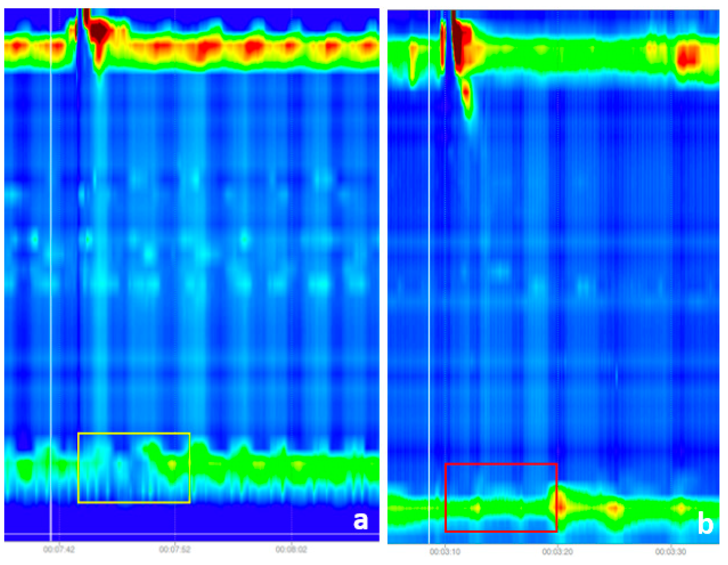
Task: Click the yellow rectangle's top edge in panel a
Action: pos(134,433)
